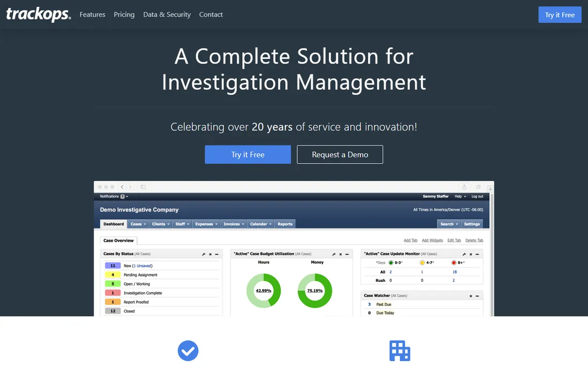Screen dimensions: 588x368
Task: Collapse the Case Budget Utilization widget
Action: point(347,254)
